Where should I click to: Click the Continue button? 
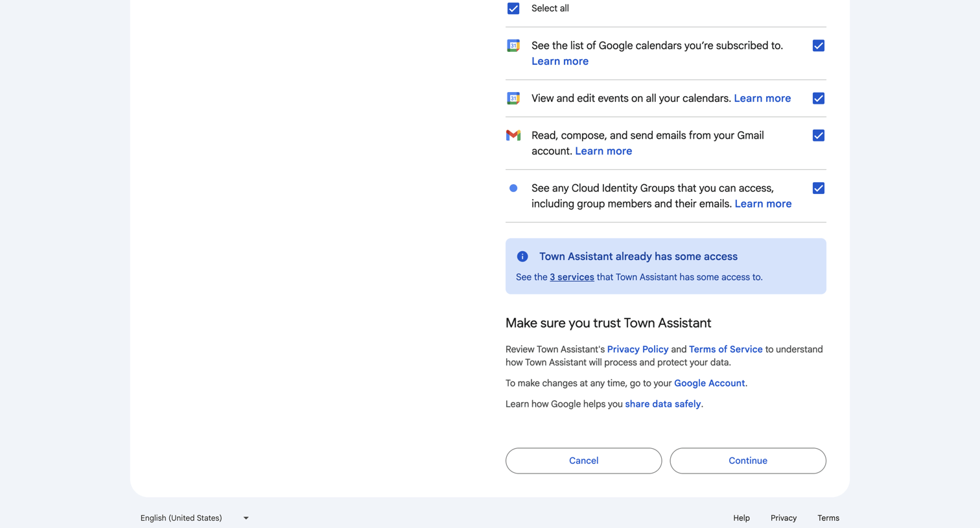click(748, 461)
